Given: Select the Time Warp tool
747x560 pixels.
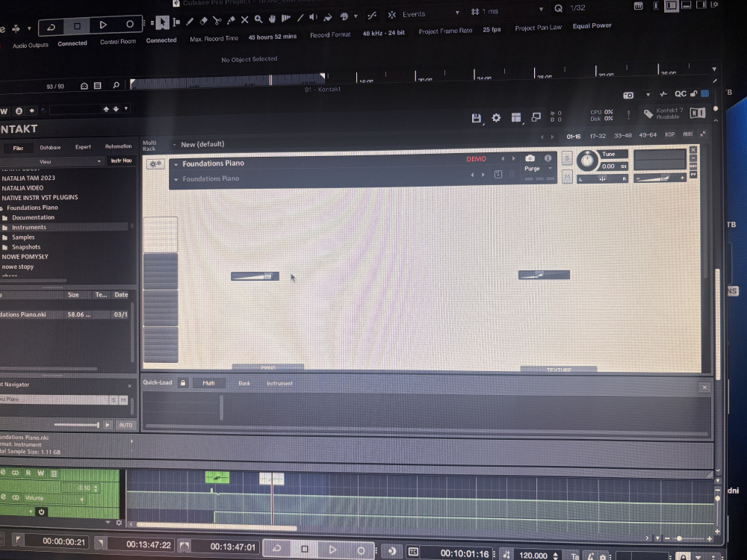Looking at the screenshot, I should tap(286, 19).
